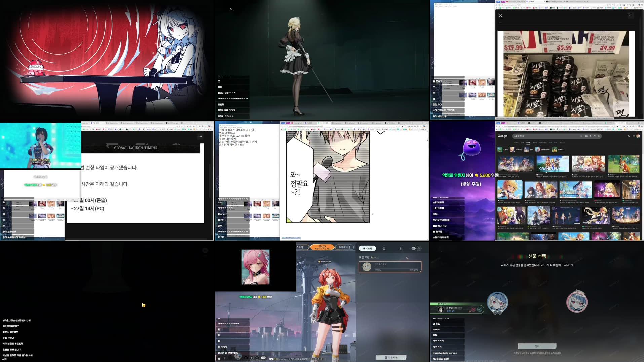
Task: Toggle the mute microphone icon in the game header
Action: pyautogui.click(x=400, y=248)
